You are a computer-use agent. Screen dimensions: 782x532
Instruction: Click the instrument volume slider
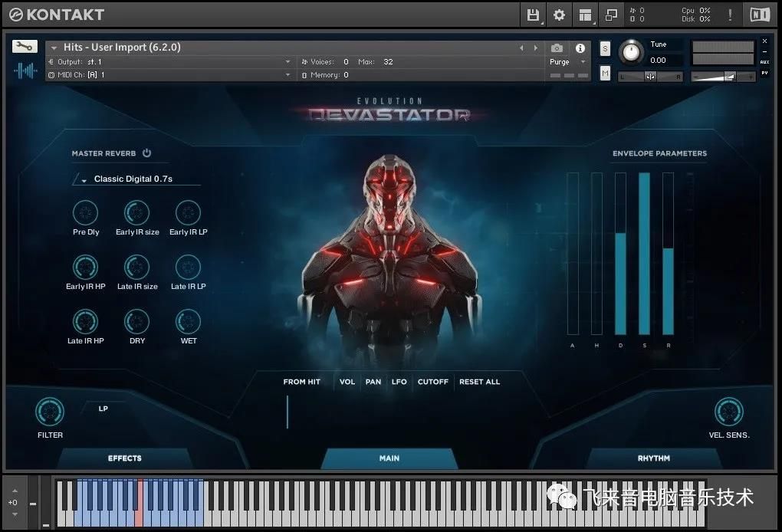[723, 77]
